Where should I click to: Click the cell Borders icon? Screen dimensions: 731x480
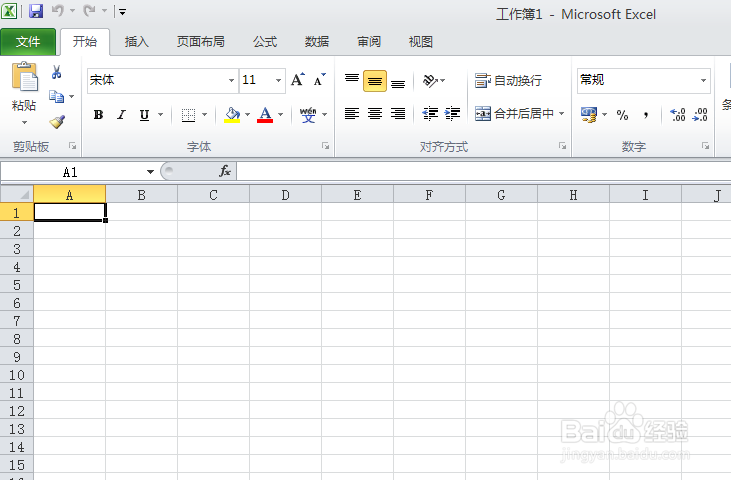(188, 115)
